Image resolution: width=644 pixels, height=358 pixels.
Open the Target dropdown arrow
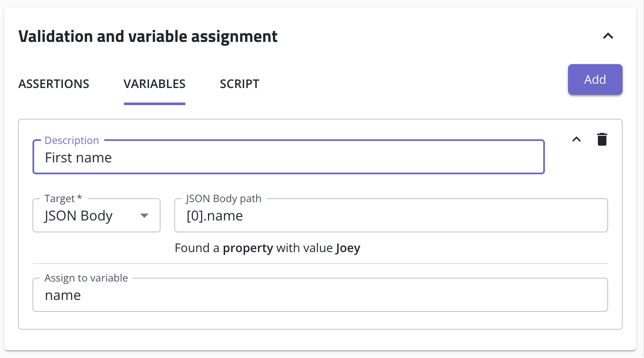pos(144,216)
